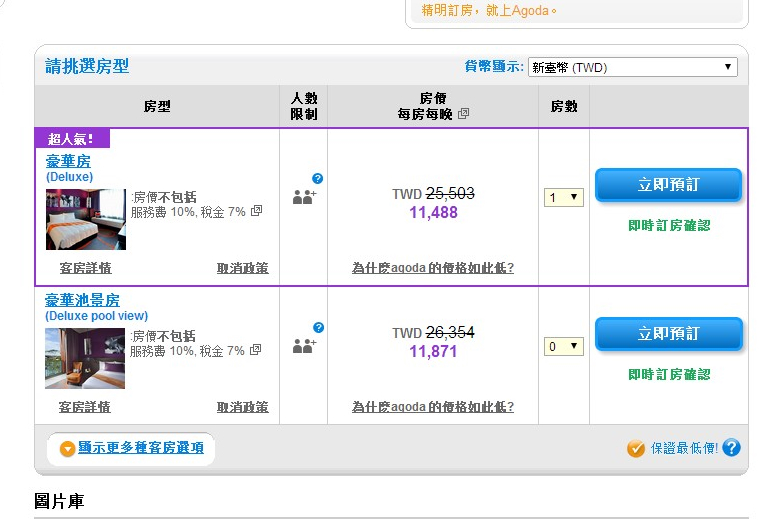Image resolution: width=781 pixels, height=523 pixels.
Task: Open the 豪華房 room title link
Action: (x=68, y=161)
